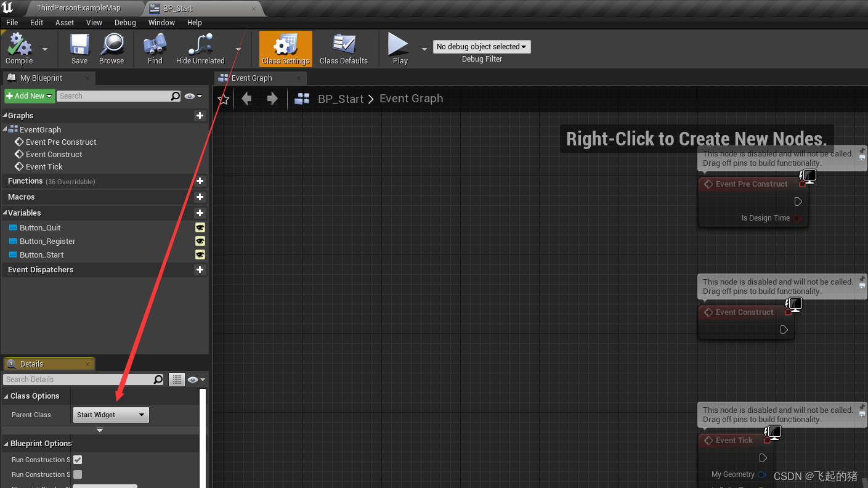Collapse the EventGraph tree in My Blueprint
The image size is (868, 488).
point(5,129)
